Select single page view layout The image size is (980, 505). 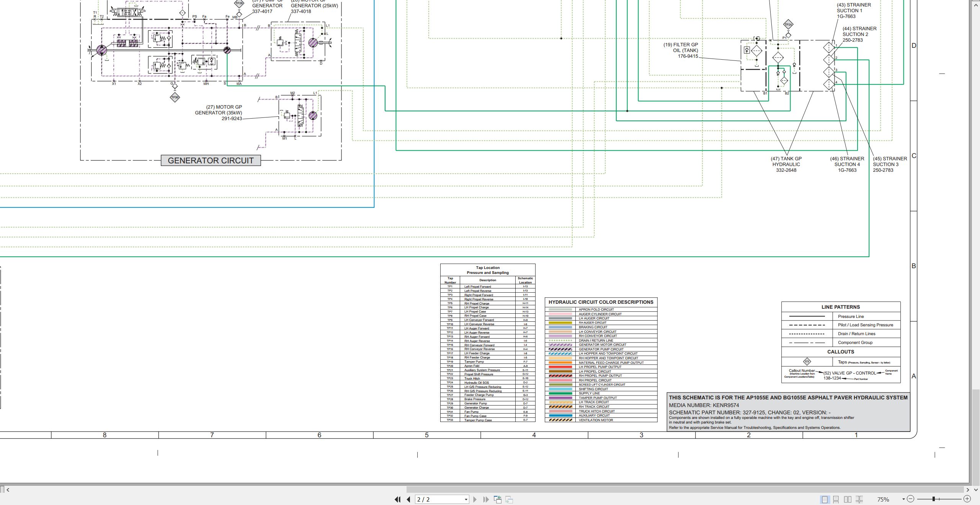pos(825,499)
